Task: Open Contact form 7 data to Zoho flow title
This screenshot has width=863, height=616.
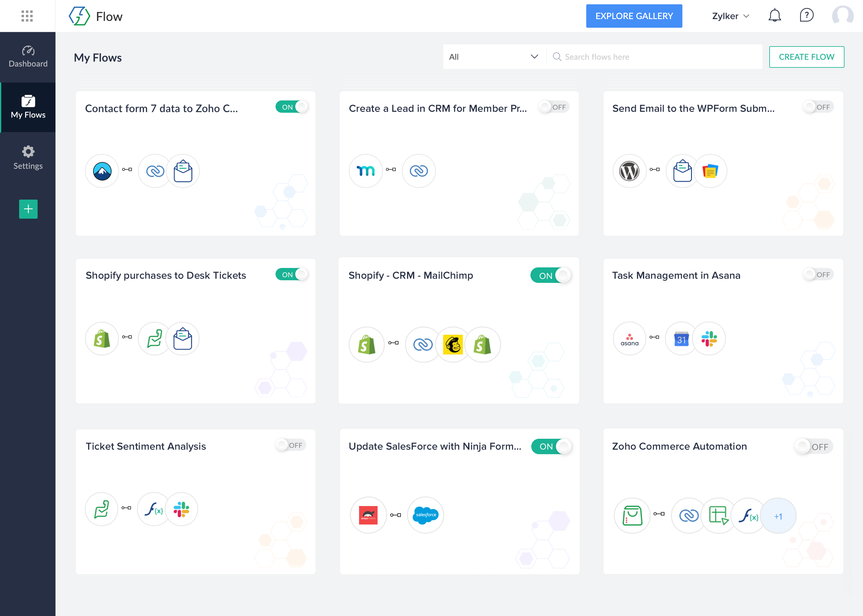Action: tap(161, 108)
